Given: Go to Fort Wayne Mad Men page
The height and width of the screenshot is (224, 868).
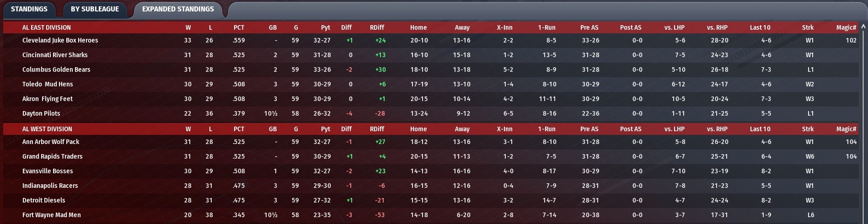Looking at the screenshot, I should (x=52, y=215).
